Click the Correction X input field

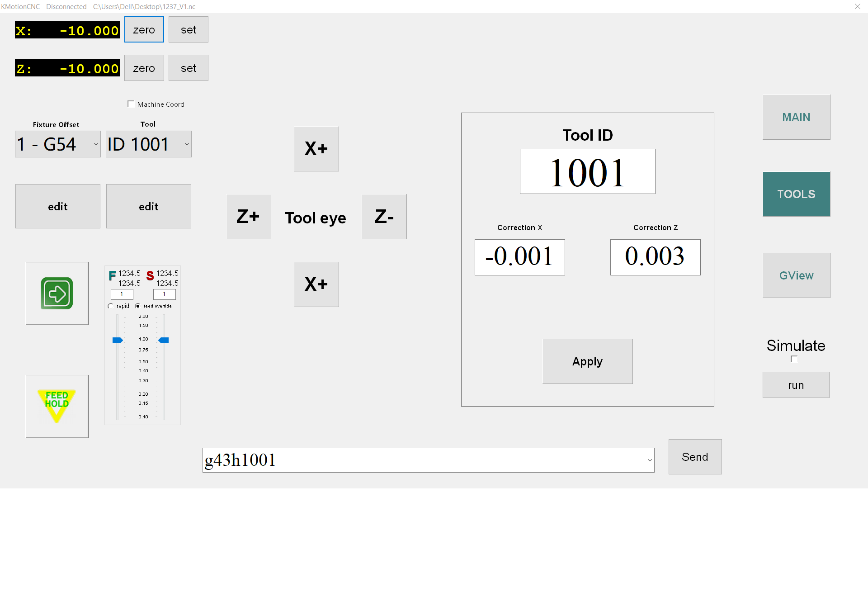point(519,257)
